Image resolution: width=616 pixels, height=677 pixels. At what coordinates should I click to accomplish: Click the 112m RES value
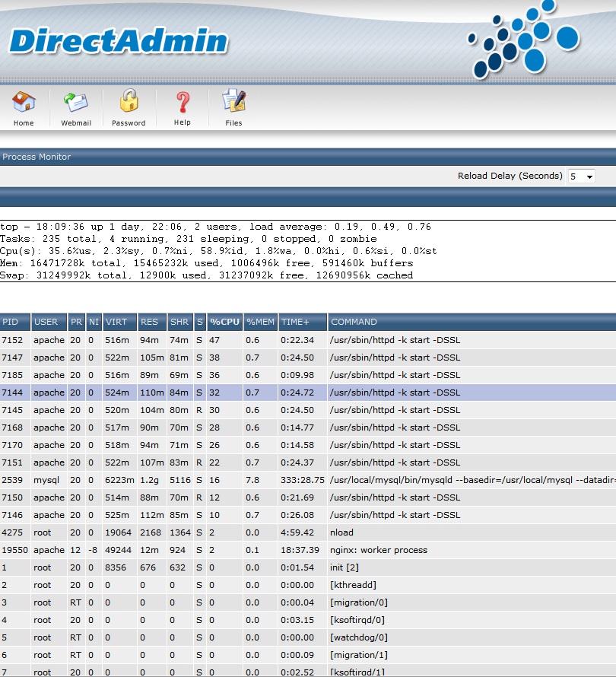[x=152, y=515]
